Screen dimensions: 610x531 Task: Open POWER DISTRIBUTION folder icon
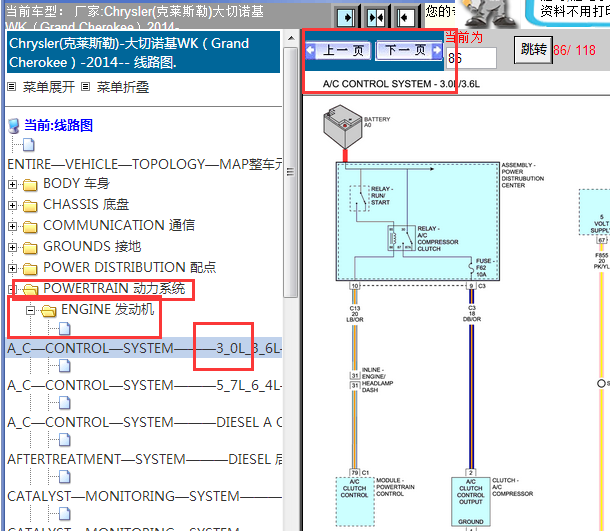[x=30, y=268]
